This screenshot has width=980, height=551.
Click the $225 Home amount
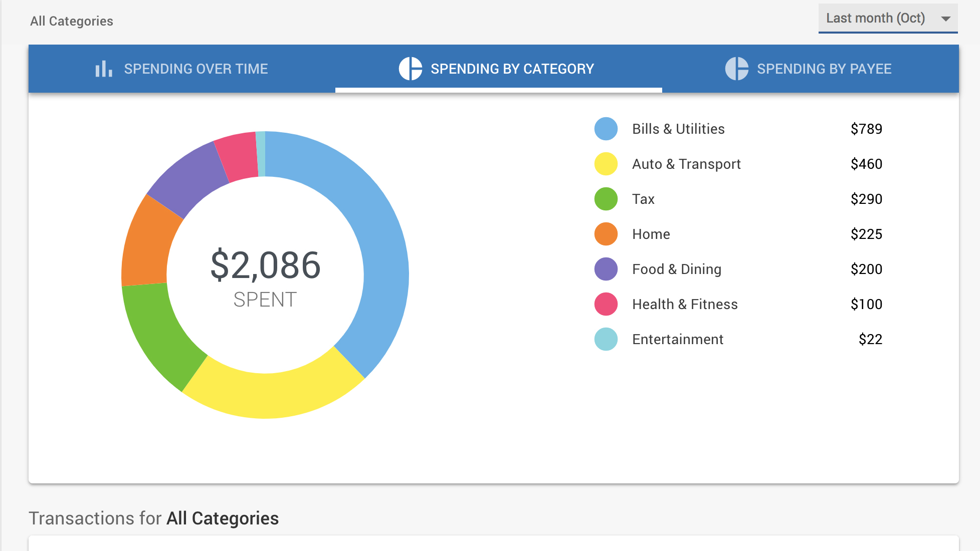pyautogui.click(x=866, y=234)
